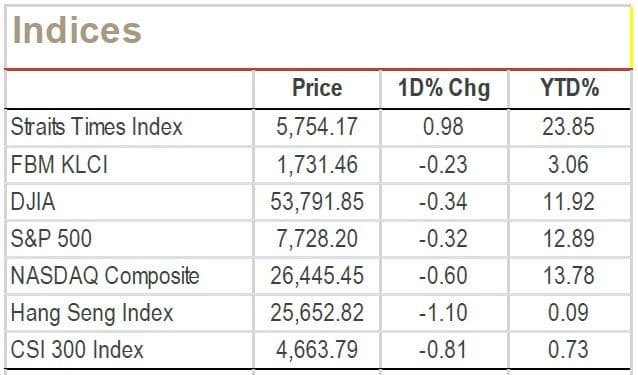The width and height of the screenshot is (638, 375).
Task: Click the CSI 300 Index row label
Action: [77, 350]
